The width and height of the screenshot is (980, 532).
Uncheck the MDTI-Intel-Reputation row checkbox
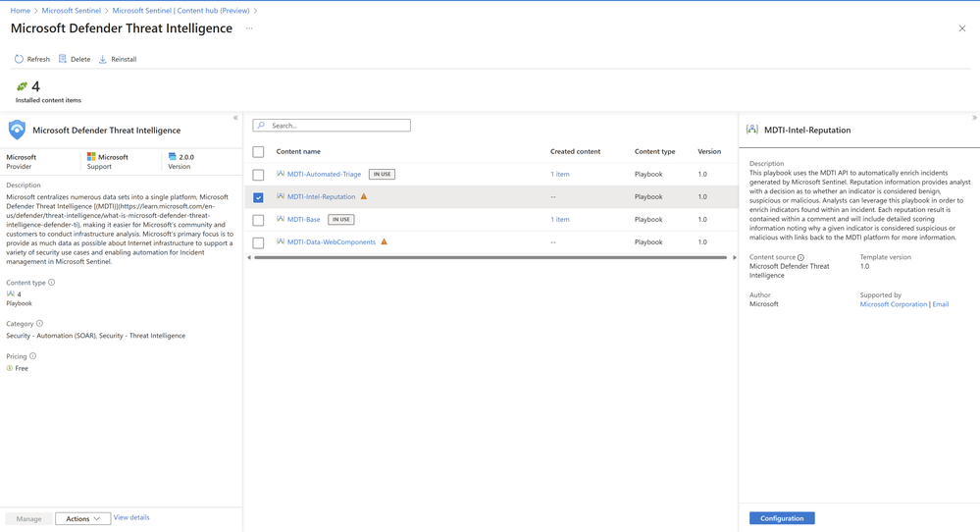258,197
